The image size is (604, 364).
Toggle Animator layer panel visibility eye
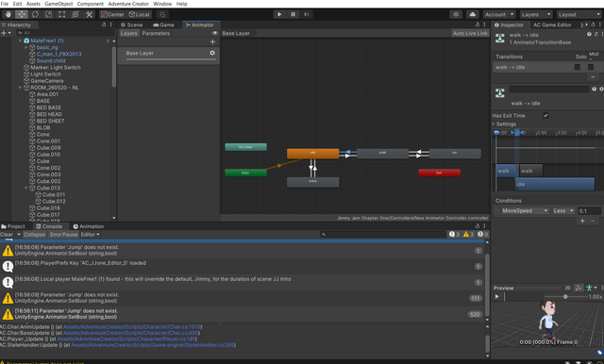(215, 33)
